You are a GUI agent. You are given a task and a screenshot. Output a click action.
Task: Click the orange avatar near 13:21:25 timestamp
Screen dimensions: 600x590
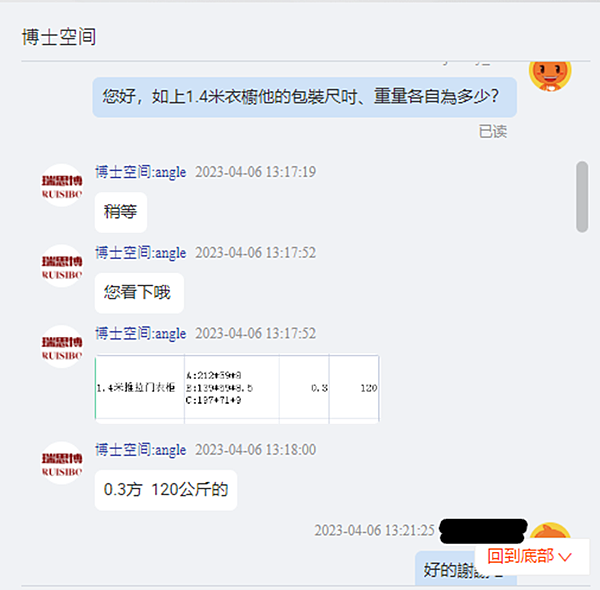tap(550, 531)
